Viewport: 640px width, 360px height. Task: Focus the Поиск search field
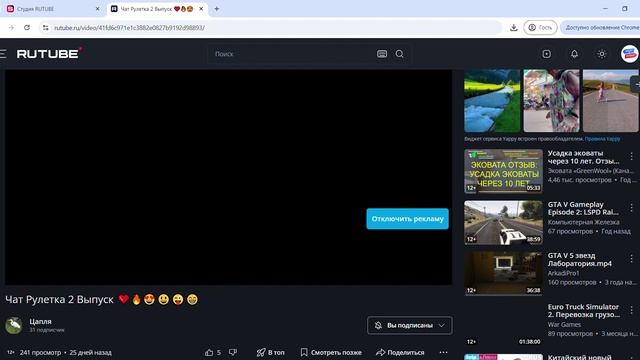coord(292,54)
